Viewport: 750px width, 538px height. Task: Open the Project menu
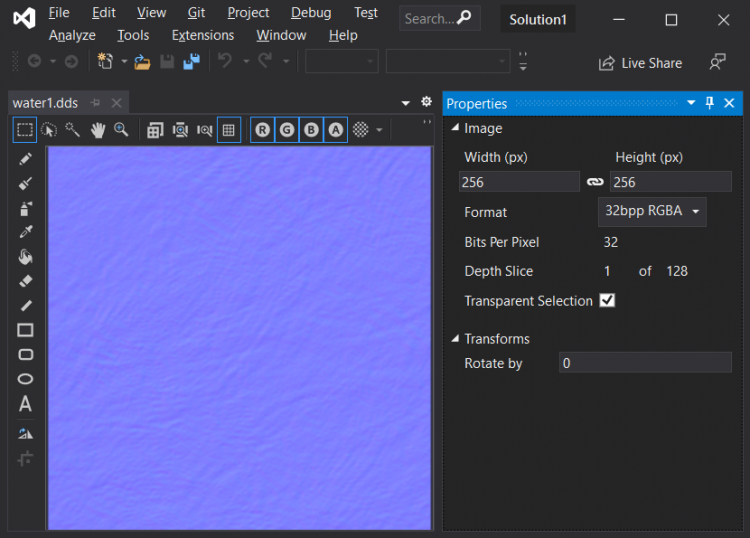248,13
